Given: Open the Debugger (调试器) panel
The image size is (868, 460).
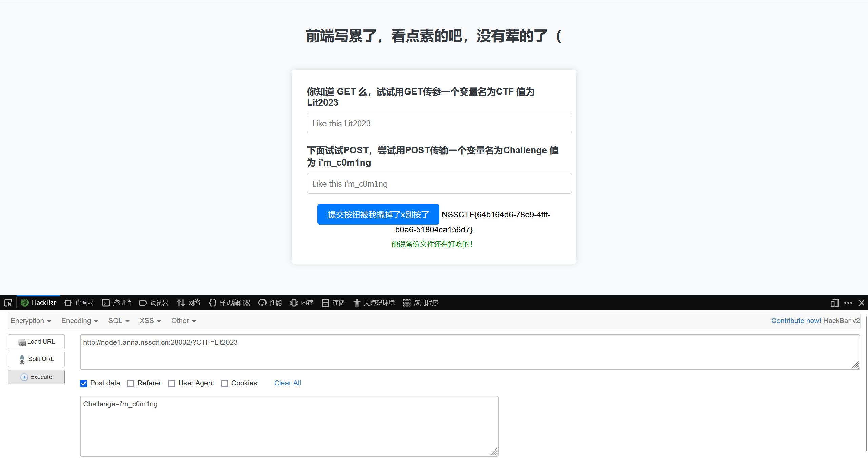Looking at the screenshot, I should [154, 303].
